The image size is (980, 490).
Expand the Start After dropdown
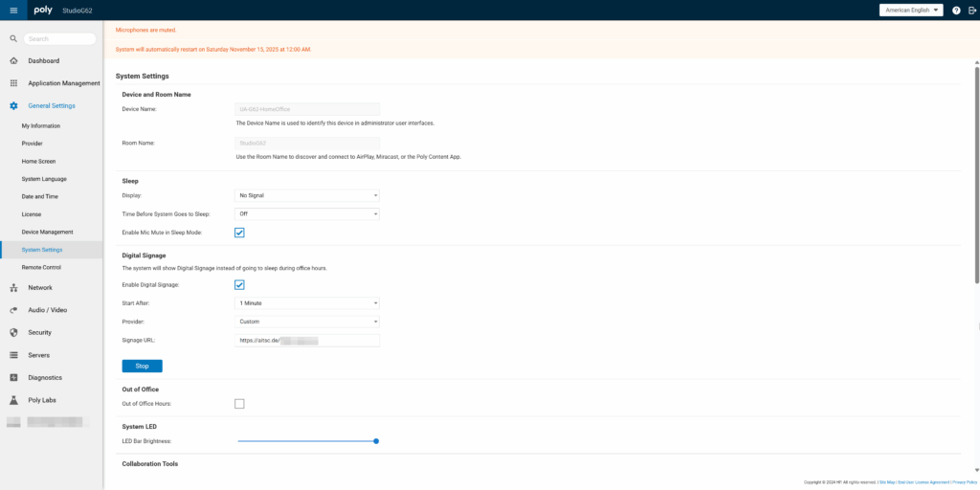[x=307, y=303]
